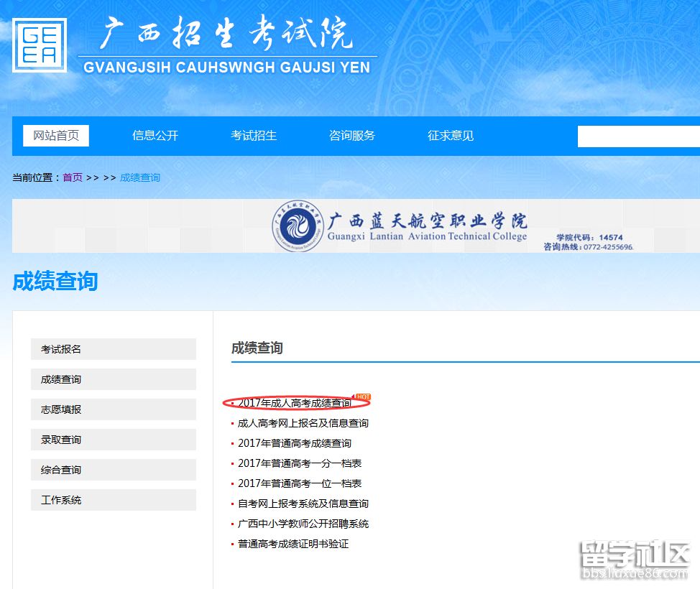Select 考试招生 in navigation bar
This screenshot has height=589, width=700.
pyautogui.click(x=254, y=136)
